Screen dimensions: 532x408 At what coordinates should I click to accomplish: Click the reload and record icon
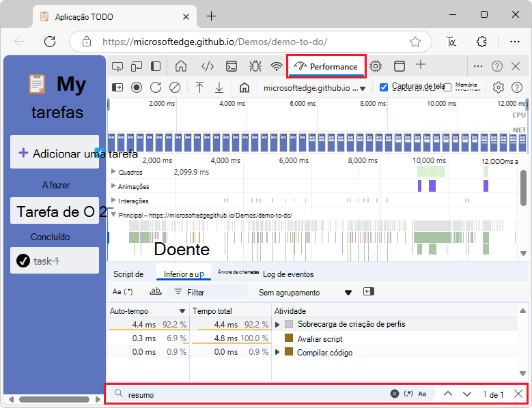point(156,87)
